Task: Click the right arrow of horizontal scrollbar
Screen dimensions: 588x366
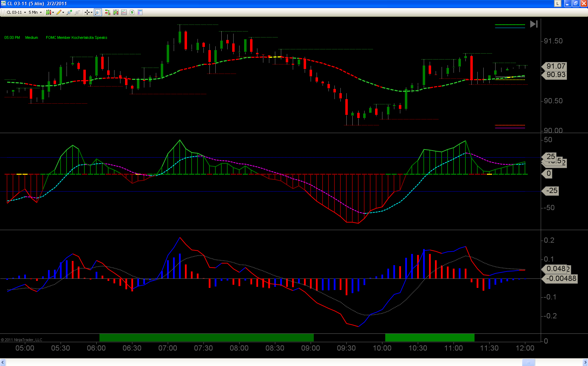Action: [x=585, y=362]
